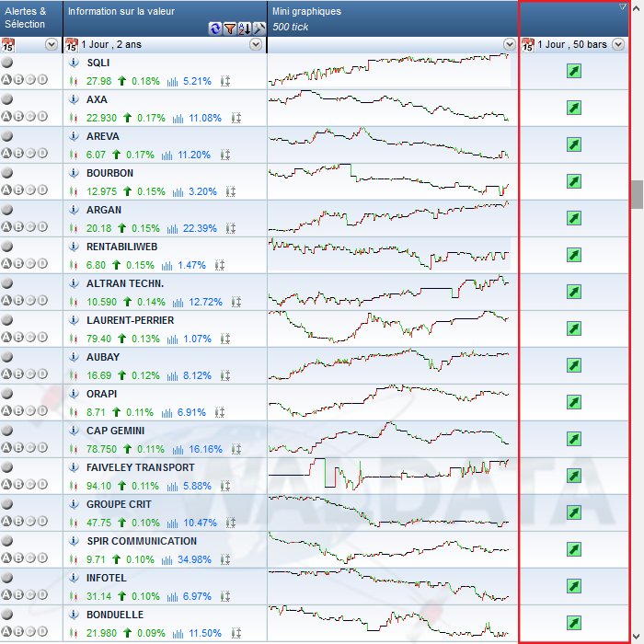Toggle selection C for the BOURBON row

tap(30, 190)
